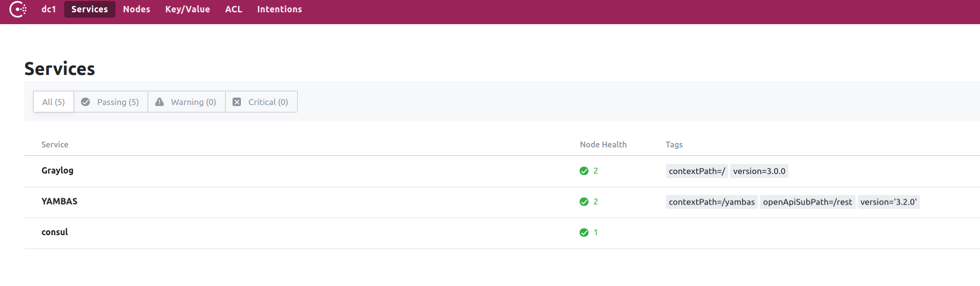
Task: Open the Key/Value tab
Action: 188,9
